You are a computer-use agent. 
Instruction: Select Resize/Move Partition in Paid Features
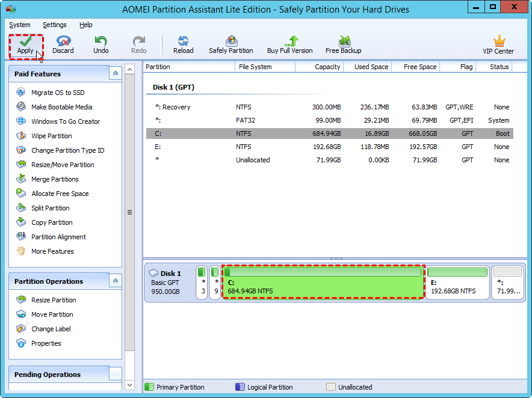(55, 165)
